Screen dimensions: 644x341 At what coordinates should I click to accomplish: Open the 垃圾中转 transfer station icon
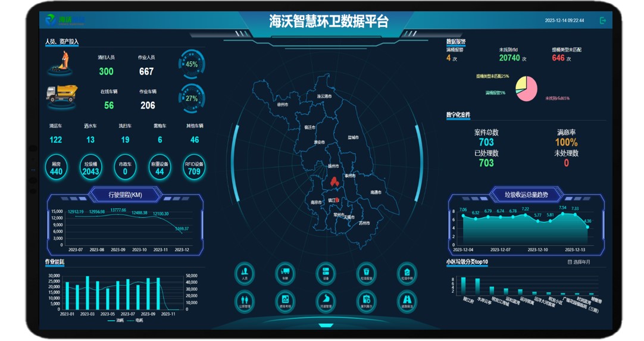[407, 273]
